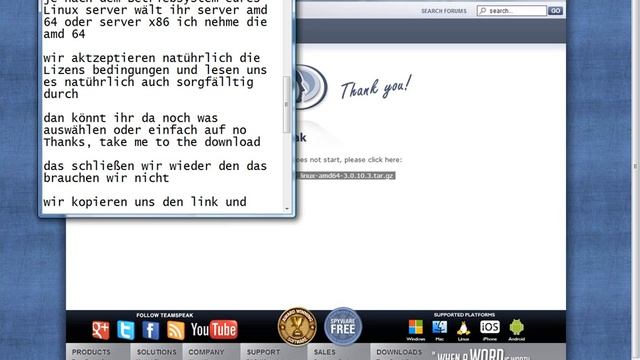Viewport: 640px width, 360px height.
Task: Open the COMPANY menu
Action: 206,352
